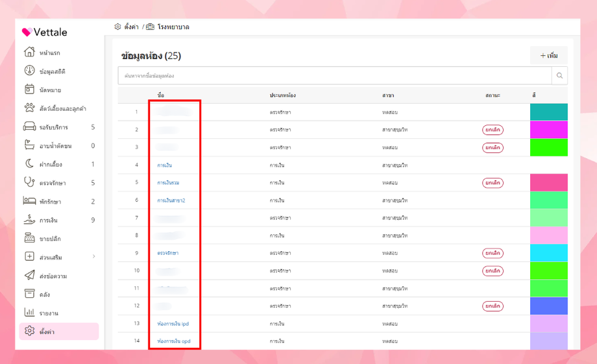
Task: Select the นัดหมาย menu label
Action: [50, 90]
